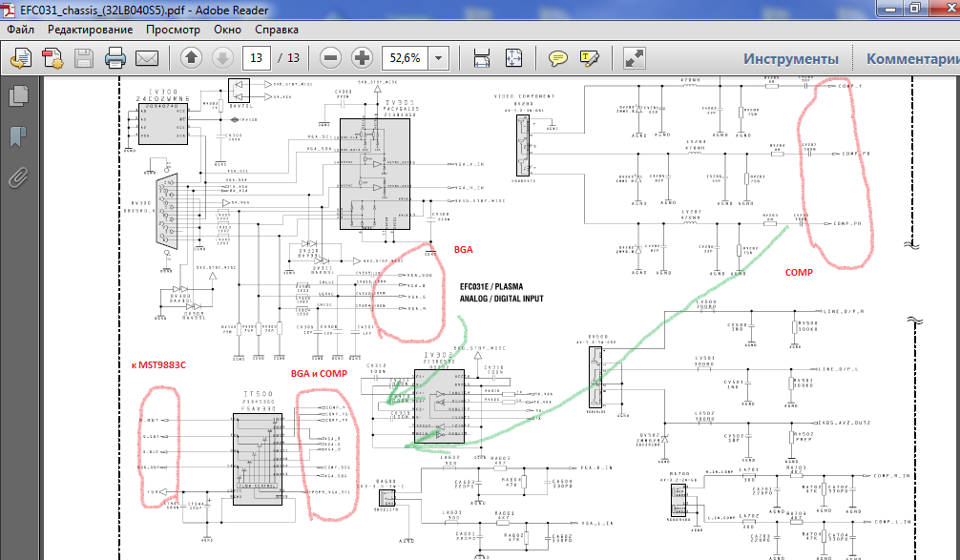960x560 pixels.
Task: Open the zoom percentage dropdown arrow
Action: coord(438,58)
